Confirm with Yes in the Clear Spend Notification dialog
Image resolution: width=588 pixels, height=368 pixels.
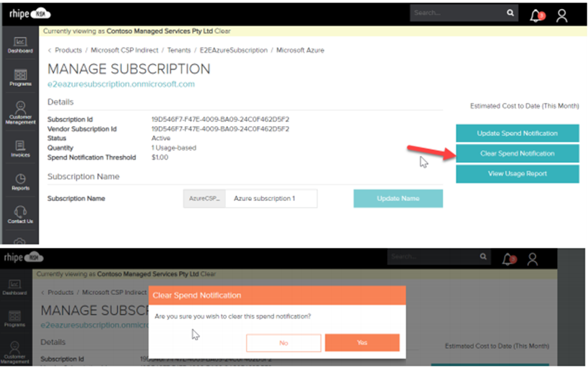pyautogui.click(x=362, y=342)
